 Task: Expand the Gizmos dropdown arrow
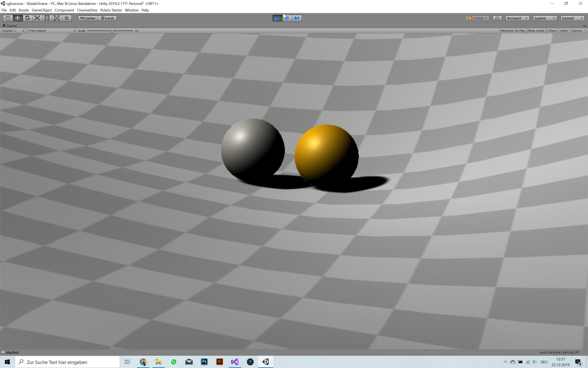[585, 31]
